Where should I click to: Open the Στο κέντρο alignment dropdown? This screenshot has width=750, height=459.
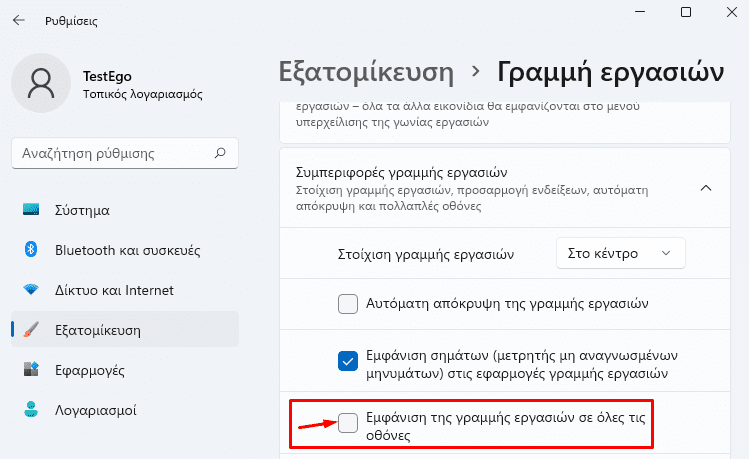click(620, 253)
